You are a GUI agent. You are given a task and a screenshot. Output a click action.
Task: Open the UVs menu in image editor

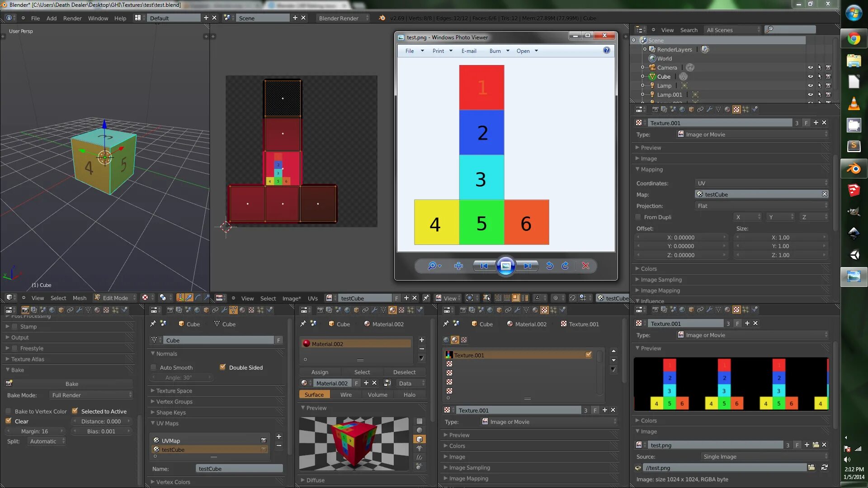[x=312, y=298]
